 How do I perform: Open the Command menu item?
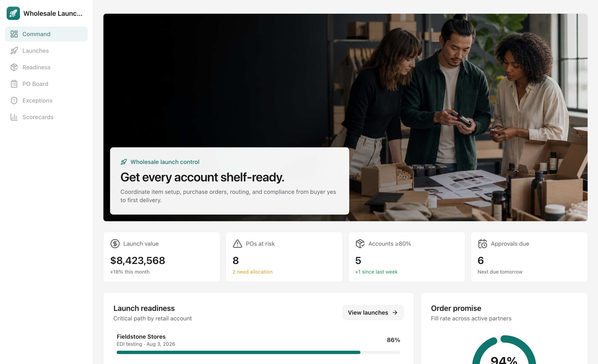click(46, 34)
